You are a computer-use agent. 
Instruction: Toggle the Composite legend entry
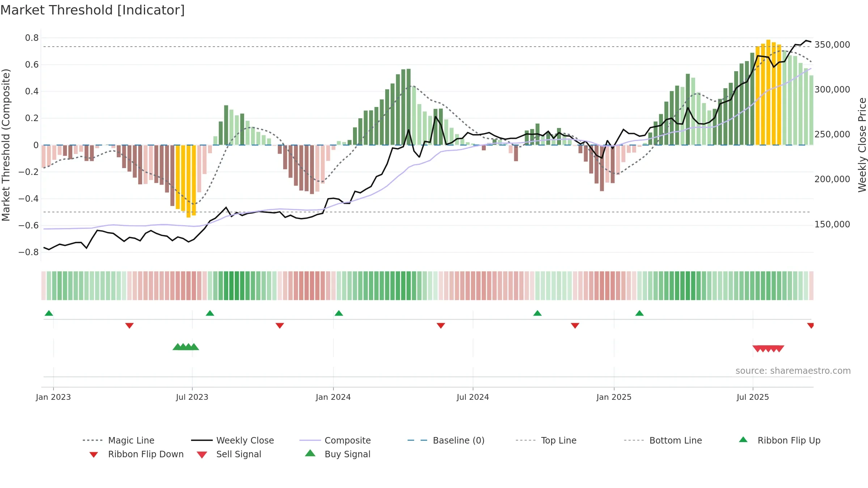[335, 440]
